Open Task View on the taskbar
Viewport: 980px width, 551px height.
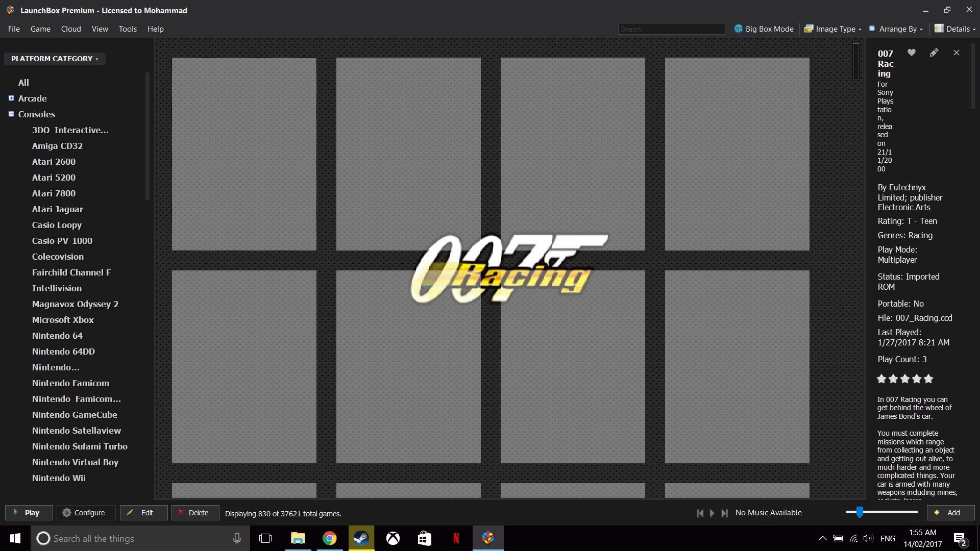coord(265,538)
